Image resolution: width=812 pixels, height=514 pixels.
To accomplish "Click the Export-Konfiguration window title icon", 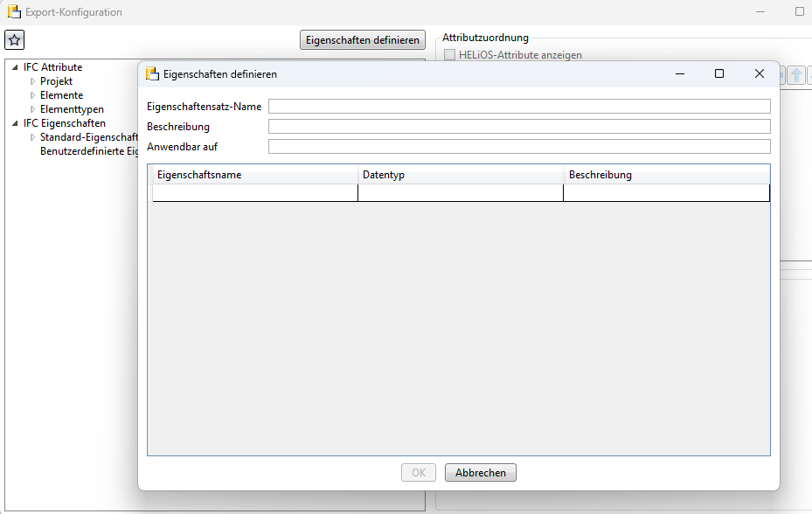I will (15, 11).
